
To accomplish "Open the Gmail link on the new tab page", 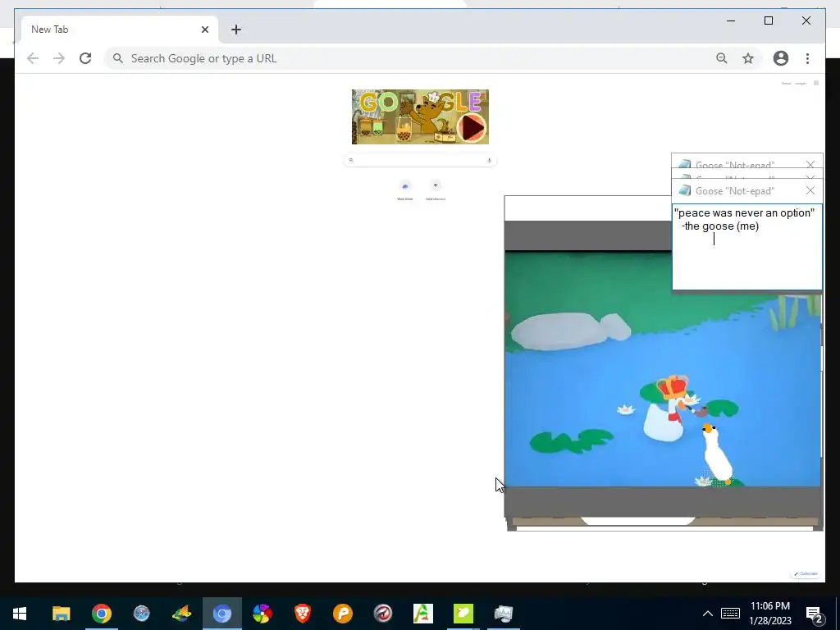I will coord(786,83).
